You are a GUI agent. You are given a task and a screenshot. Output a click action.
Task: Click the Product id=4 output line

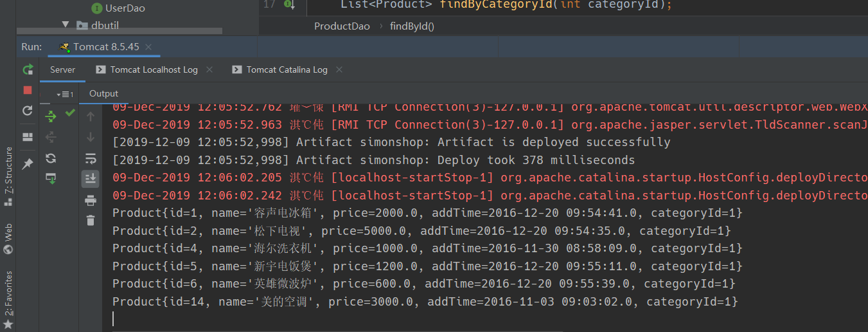tap(427, 248)
